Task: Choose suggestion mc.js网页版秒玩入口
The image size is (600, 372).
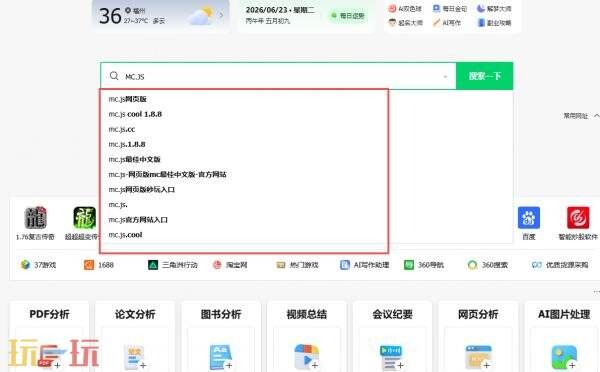Action: 142,189
